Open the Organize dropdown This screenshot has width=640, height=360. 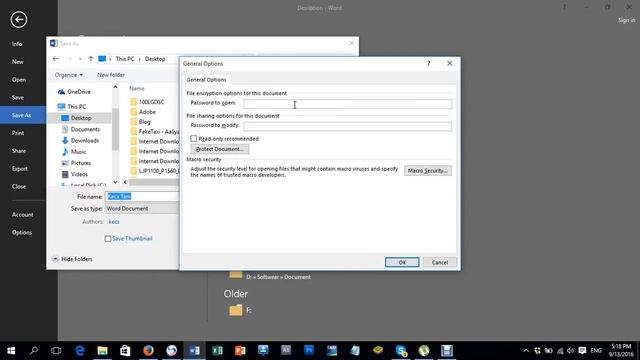tap(69, 75)
